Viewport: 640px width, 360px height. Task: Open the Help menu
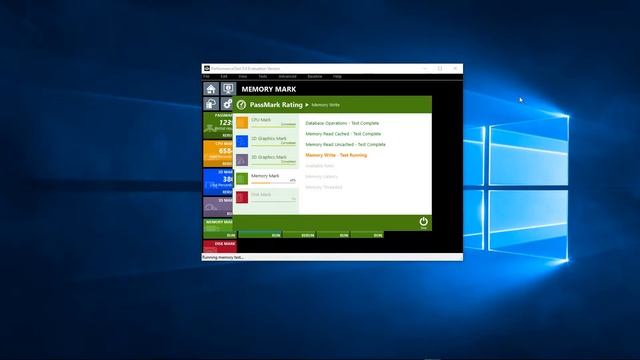(x=337, y=76)
